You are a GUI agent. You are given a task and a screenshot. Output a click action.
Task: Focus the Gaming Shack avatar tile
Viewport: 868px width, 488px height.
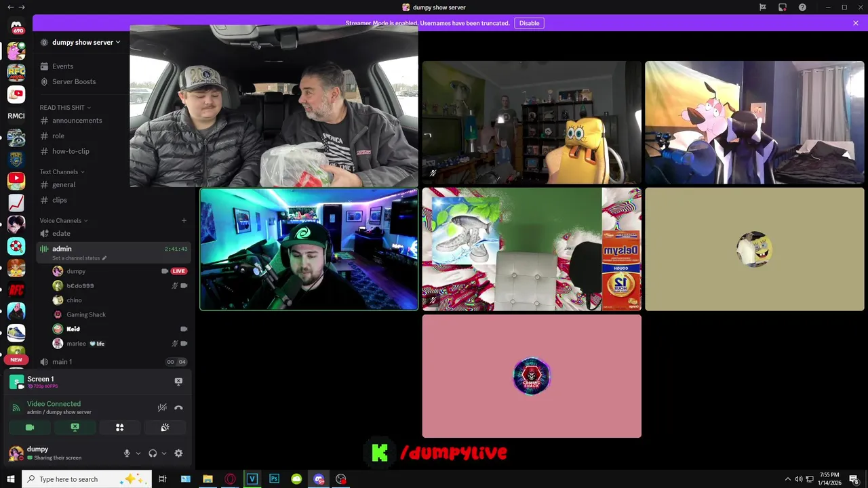pos(532,376)
